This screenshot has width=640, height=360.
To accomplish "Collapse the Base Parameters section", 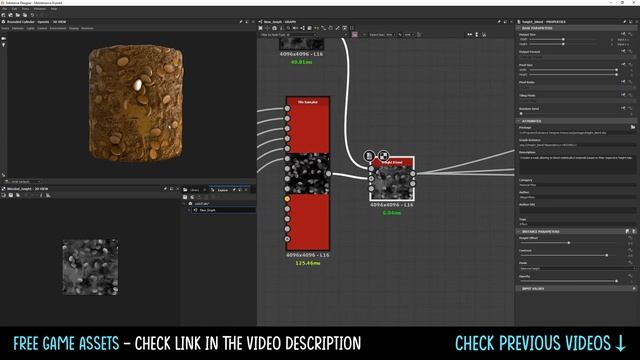I will point(576,28).
